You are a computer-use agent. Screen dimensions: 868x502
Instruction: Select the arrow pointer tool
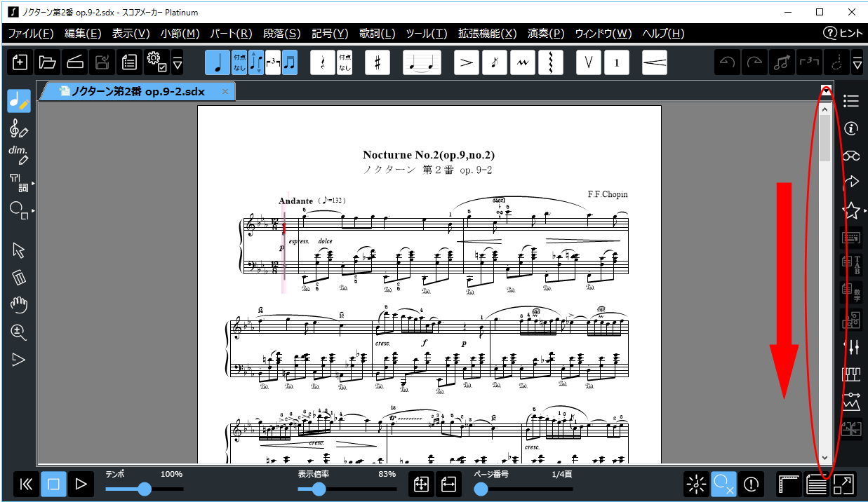click(x=19, y=250)
